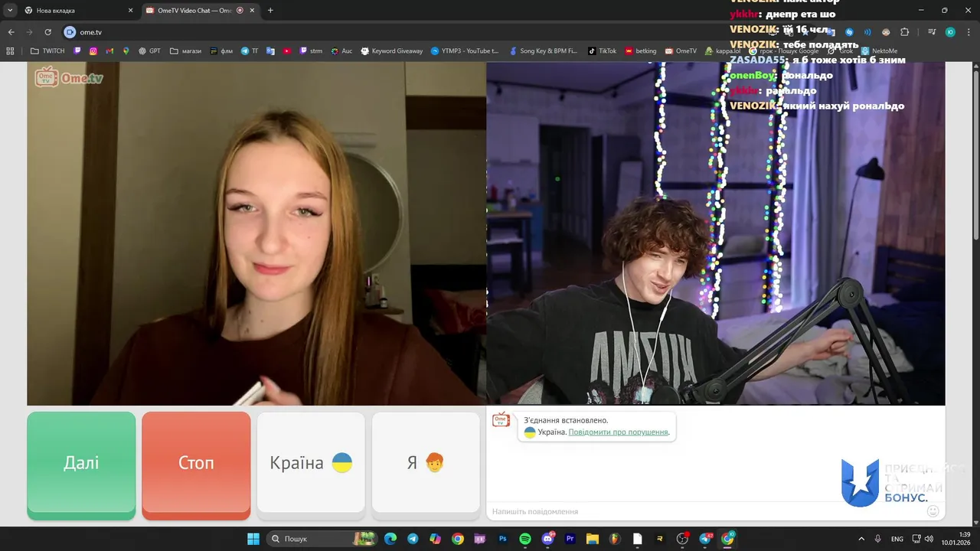The width and height of the screenshot is (980, 551).
Task: Open the Країна country selector
Action: point(311,463)
